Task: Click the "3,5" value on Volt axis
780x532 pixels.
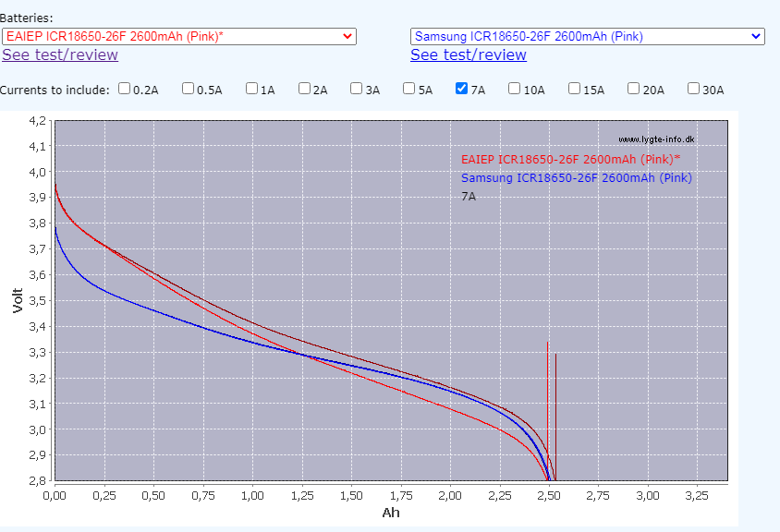Action: (x=38, y=301)
